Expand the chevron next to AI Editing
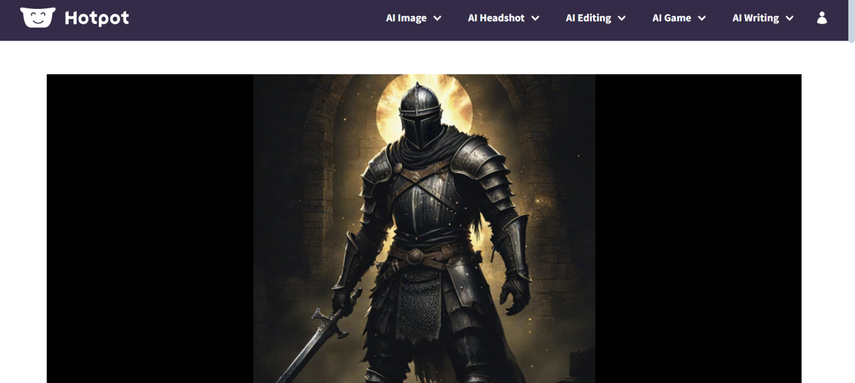Screen dimensions: 855x383 click(622, 18)
